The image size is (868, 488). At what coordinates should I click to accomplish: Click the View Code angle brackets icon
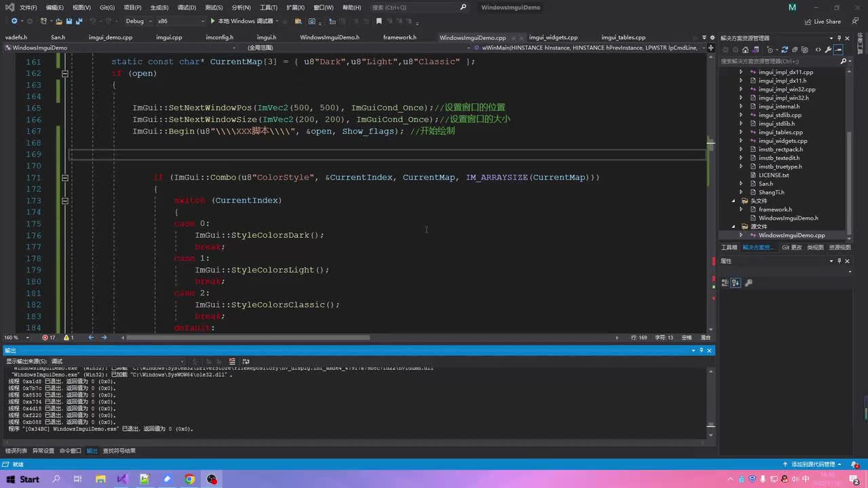coord(818,49)
